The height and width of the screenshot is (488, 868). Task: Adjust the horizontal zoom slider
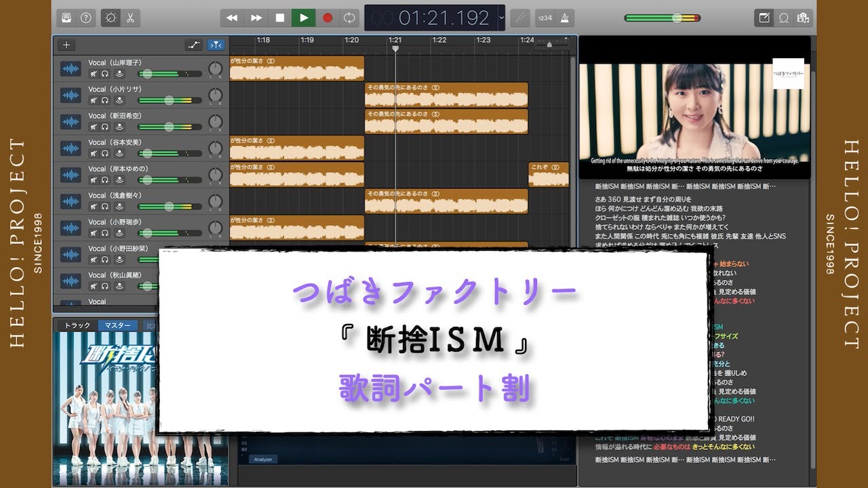pyautogui.click(x=551, y=45)
